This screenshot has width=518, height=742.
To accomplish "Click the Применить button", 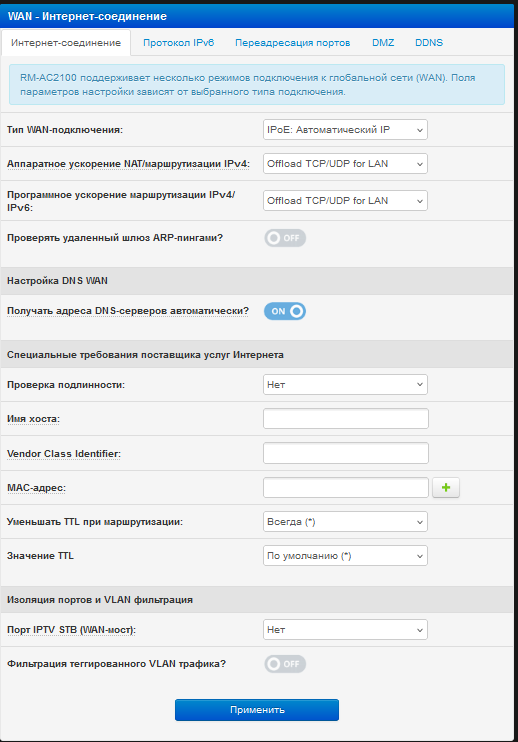I will [257, 710].
